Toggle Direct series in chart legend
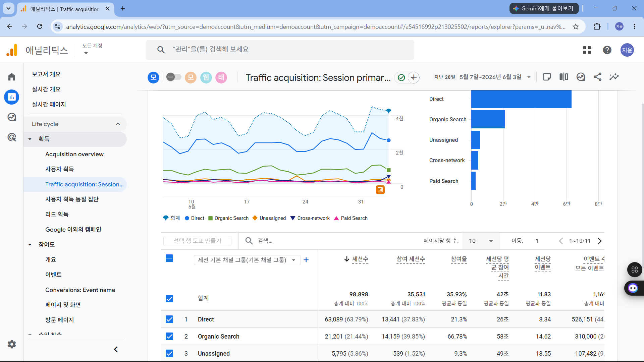The width and height of the screenshot is (644, 362). (x=195, y=218)
